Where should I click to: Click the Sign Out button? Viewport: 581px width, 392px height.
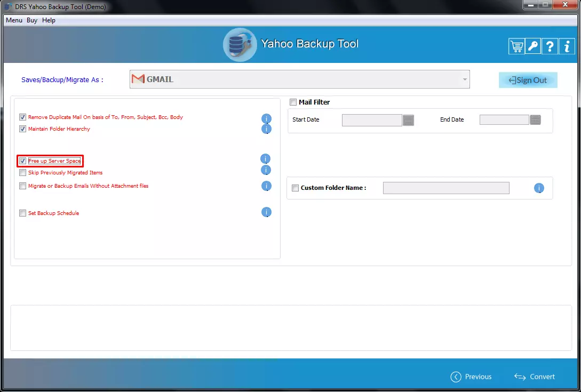[x=528, y=80]
